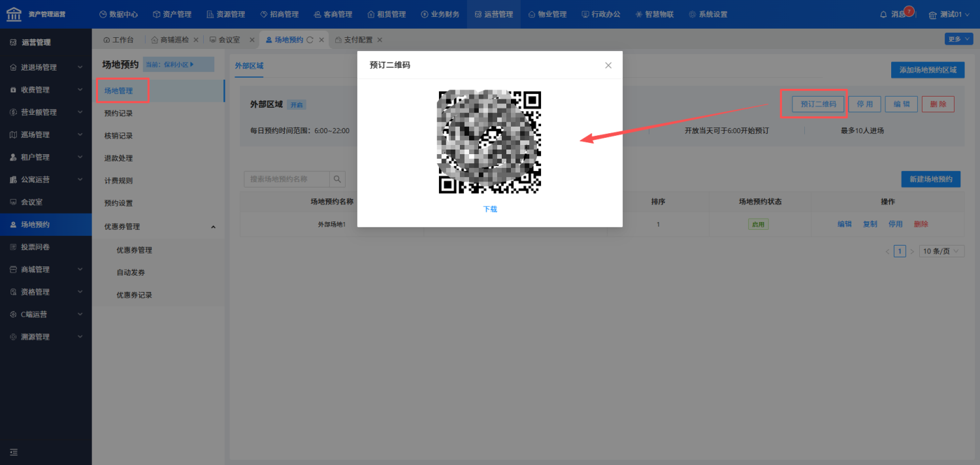Open the 测试01 user dropdown
980x465 pixels.
[x=949, y=14]
